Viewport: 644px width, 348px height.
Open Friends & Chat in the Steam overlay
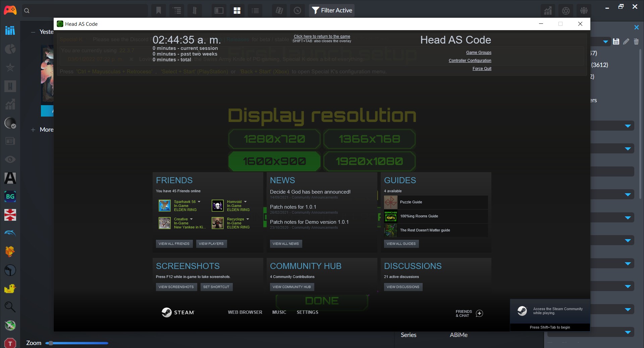[x=469, y=314]
